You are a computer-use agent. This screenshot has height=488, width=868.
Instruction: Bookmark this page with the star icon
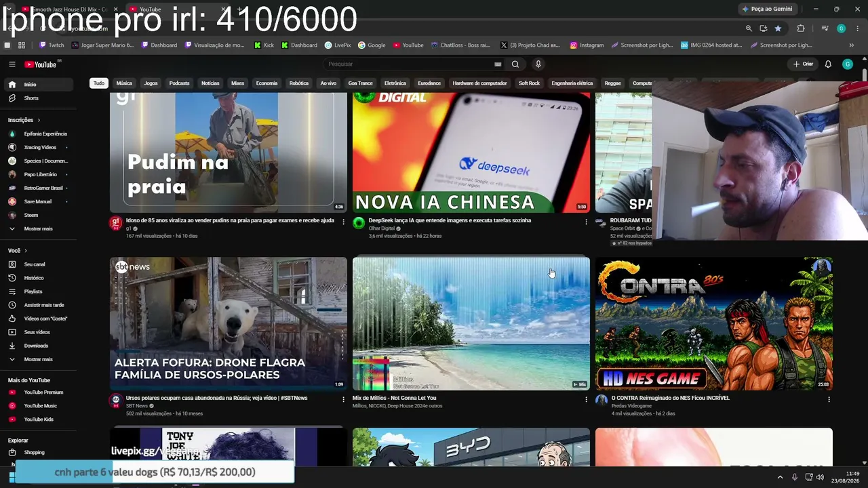[x=778, y=28]
